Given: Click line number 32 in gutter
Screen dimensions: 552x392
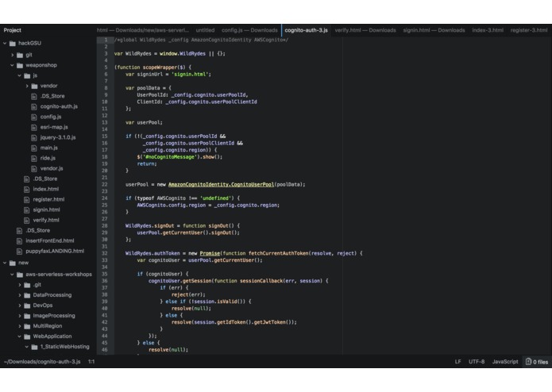Looking at the screenshot, I should 105,253.
